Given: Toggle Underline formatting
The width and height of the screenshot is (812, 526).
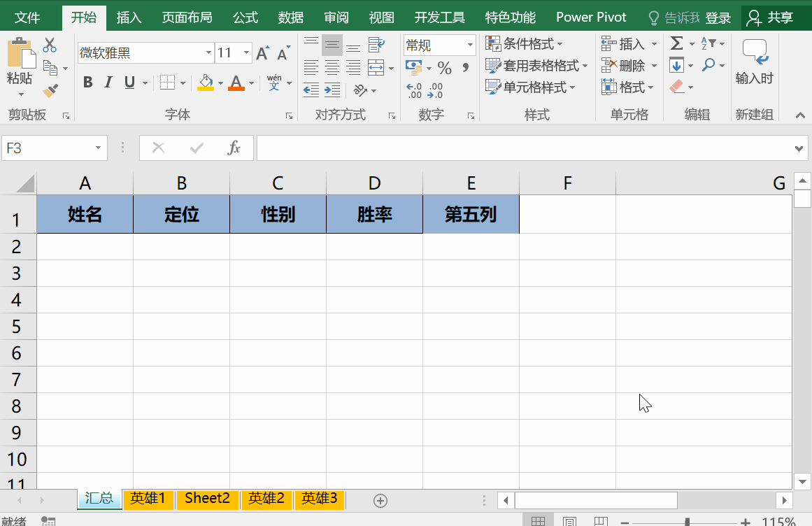Looking at the screenshot, I should pyautogui.click(x=129, y=83).
